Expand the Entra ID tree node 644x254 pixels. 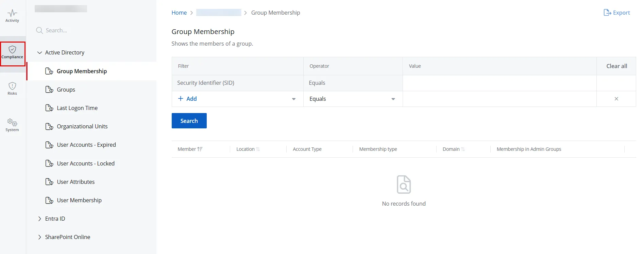click(39, 219)
